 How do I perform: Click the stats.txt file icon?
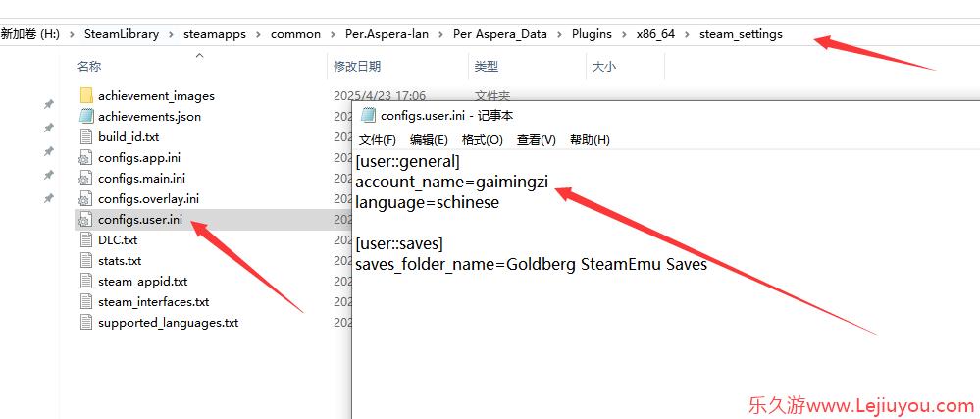pos(86,261)
